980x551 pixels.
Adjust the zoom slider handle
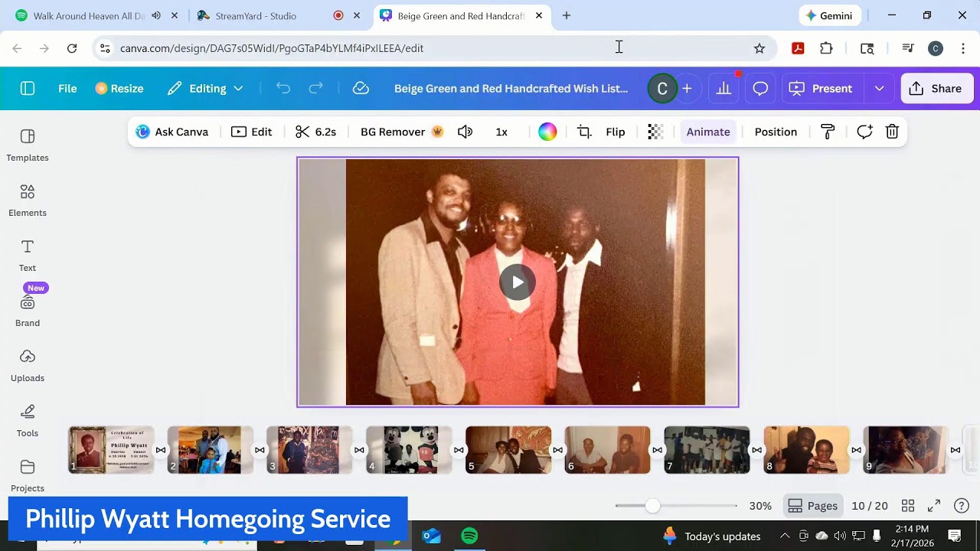click(652, 506)
